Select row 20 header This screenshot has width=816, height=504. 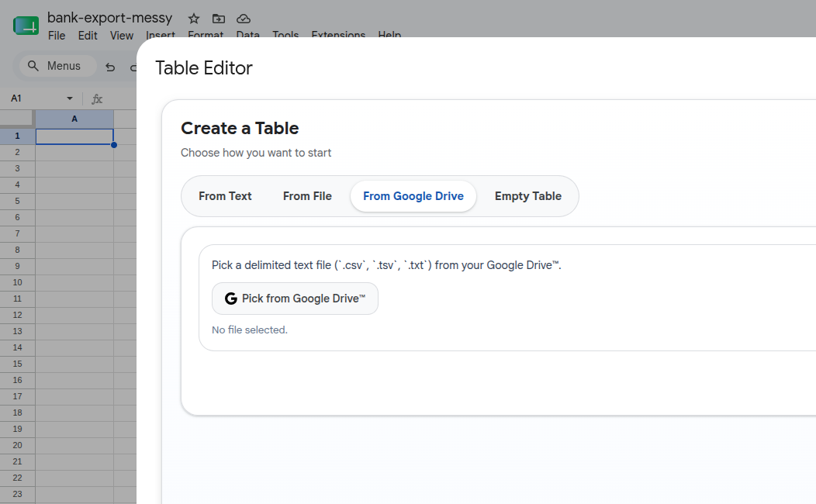click(17, 445)
